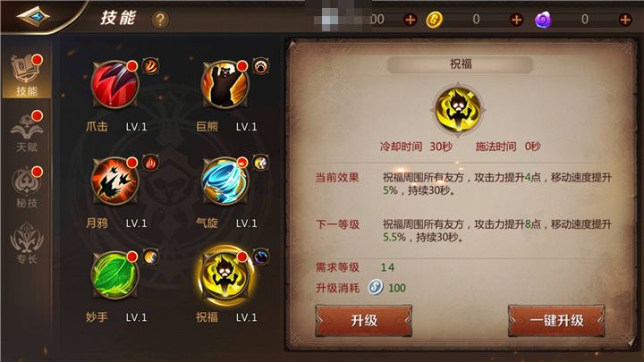The image size is (644, 362).
Task: Open the small rune beside 爪击 skill
Action: click(x=151, y=65)
